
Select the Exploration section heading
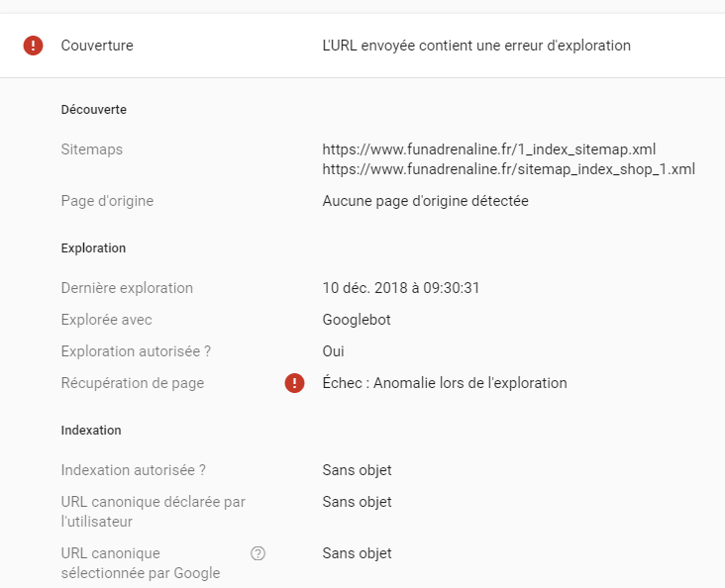point(93,248)
